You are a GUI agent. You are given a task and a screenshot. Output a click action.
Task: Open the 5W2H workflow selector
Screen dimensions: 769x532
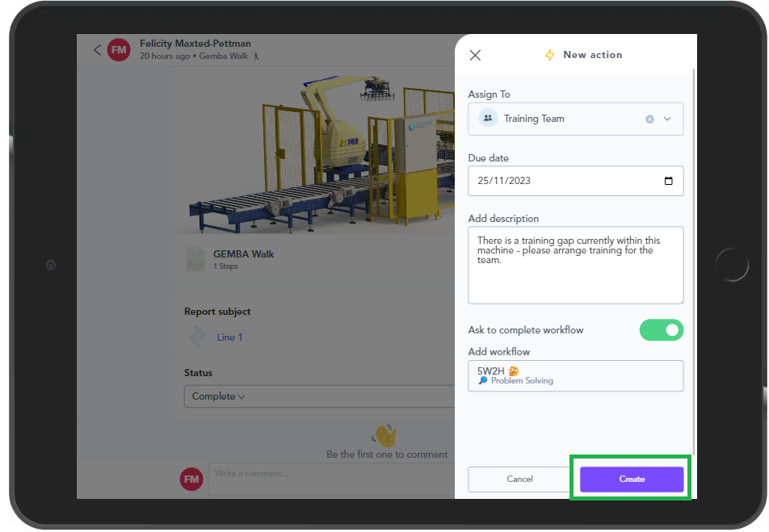(x=575, y=375)
